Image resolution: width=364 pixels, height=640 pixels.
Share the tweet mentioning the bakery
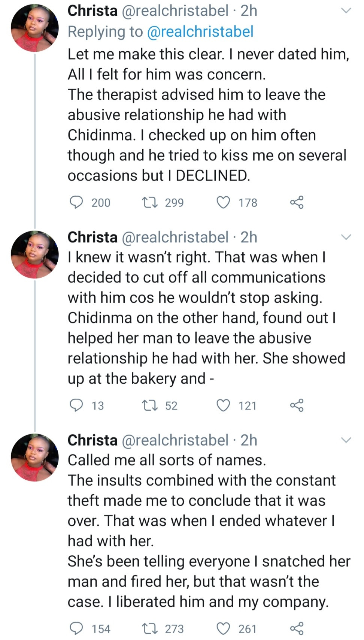pyautogui.click(x=297, y=405)
